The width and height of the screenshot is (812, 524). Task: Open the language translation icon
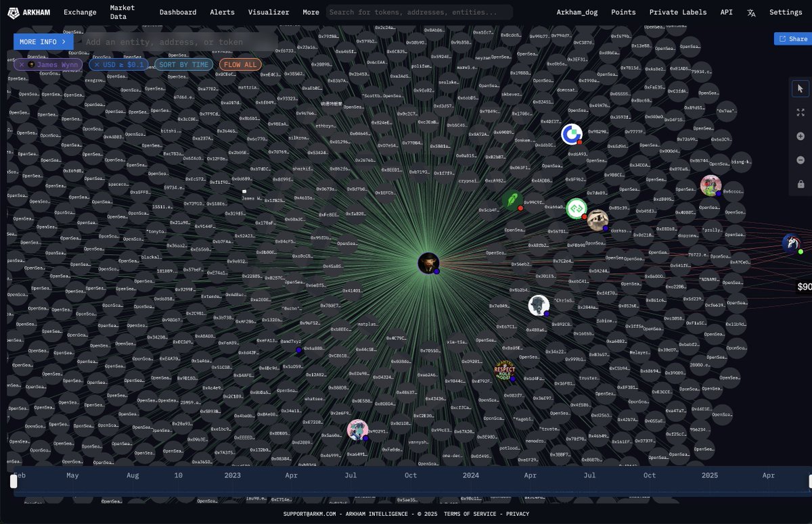(x=751, y=12)
